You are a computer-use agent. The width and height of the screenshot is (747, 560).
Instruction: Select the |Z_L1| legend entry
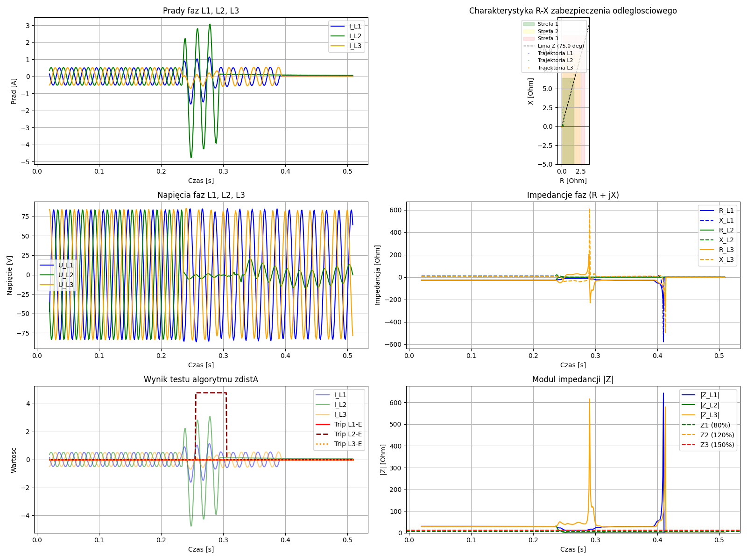tap(710, 395)
